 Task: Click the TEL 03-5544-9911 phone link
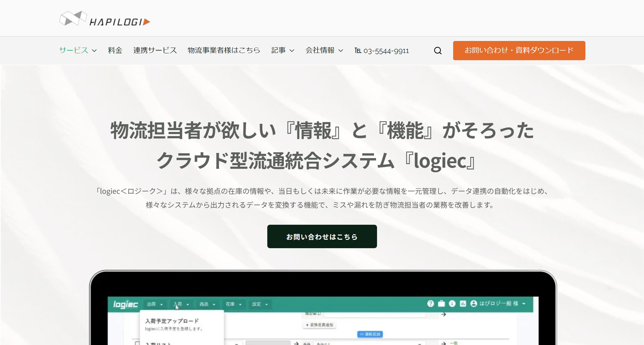[x=382, y=51]
